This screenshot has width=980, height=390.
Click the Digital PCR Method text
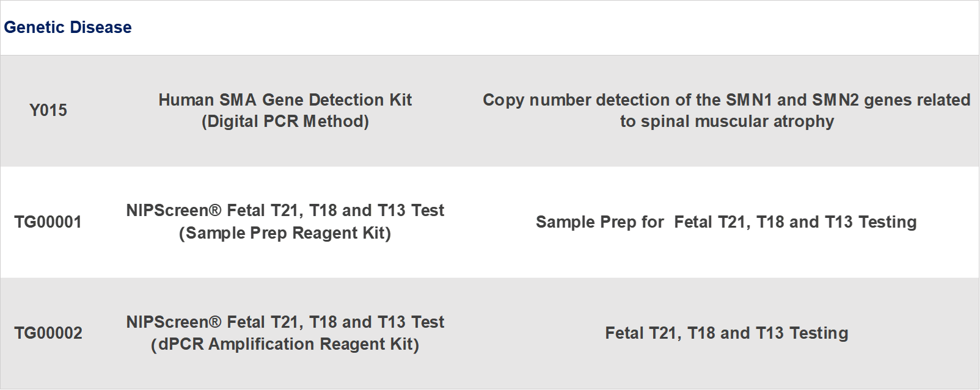(x=285, y=121)
